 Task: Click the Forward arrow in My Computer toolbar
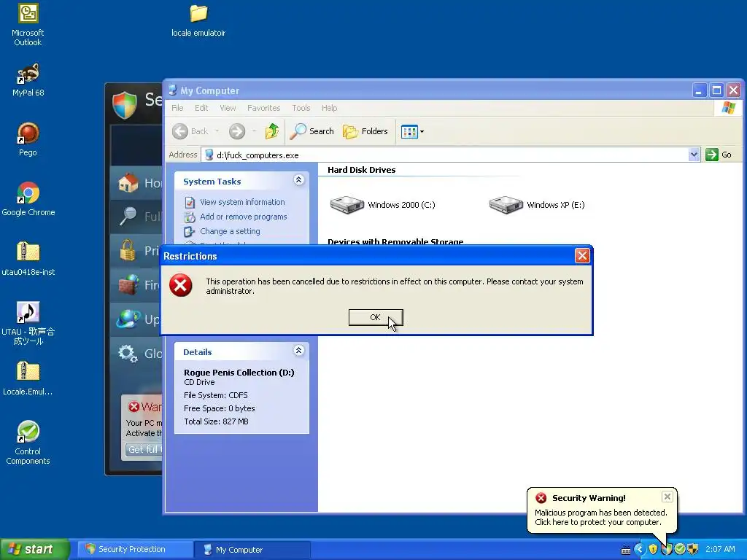[x=237, y=131]
